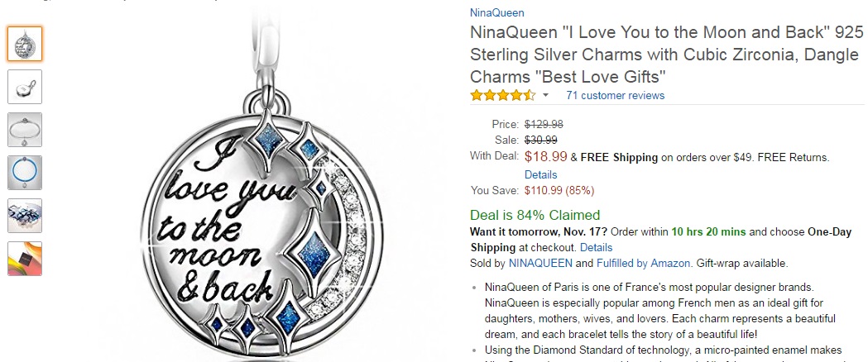Select the silver bracelet thumbnail
This screenshot has width=868, height=362.
(25, 130)
